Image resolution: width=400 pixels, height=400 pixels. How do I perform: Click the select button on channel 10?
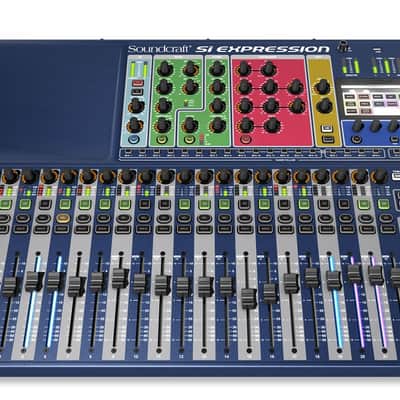pyautogui.click(x=143, y=229)
